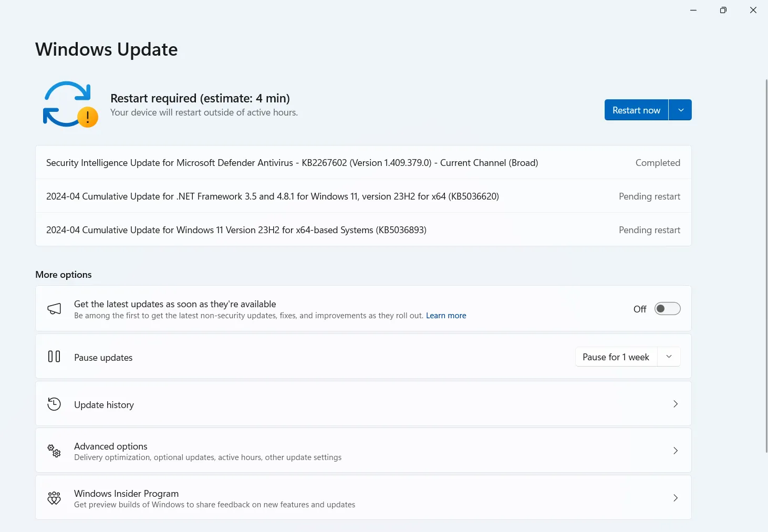Image resolution: width=768 pixels, height=532 pixels.
Task: Restore down the settings window
Action: coord(723,10)
